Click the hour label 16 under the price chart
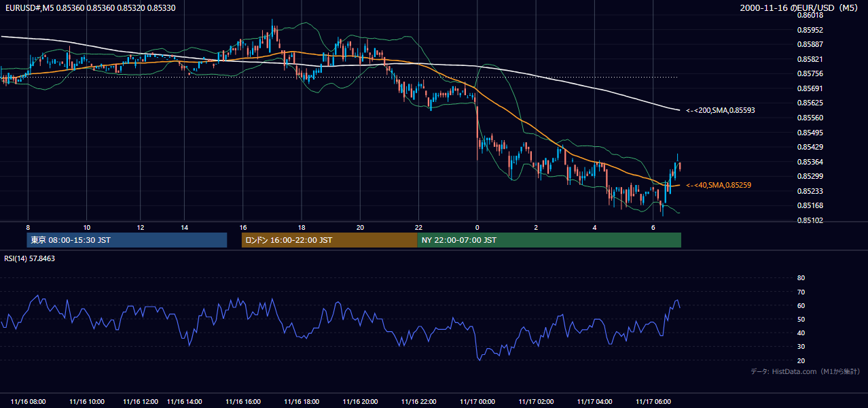Screen dimensions: 868x408 [243, 227]
